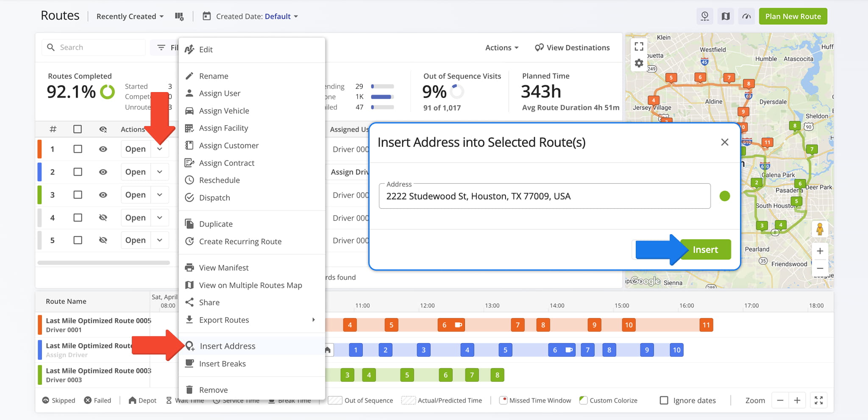Image resolution: width=868 pixels, height=420 pixels.
Task: Toggle visibility eye for route 3
Action: 103,195
